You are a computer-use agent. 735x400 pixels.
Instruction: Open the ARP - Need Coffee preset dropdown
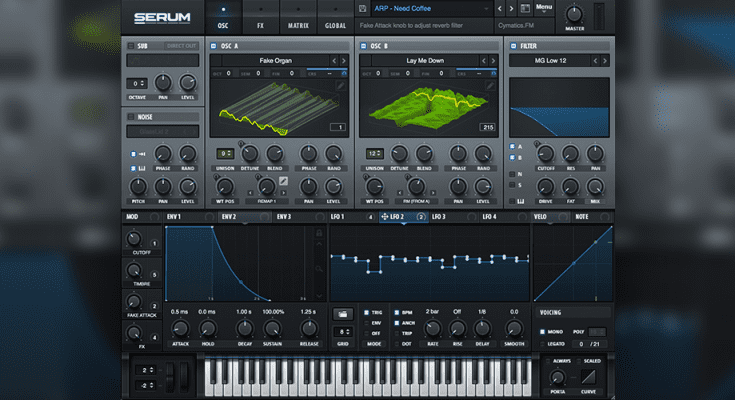[x=432, y=8]
